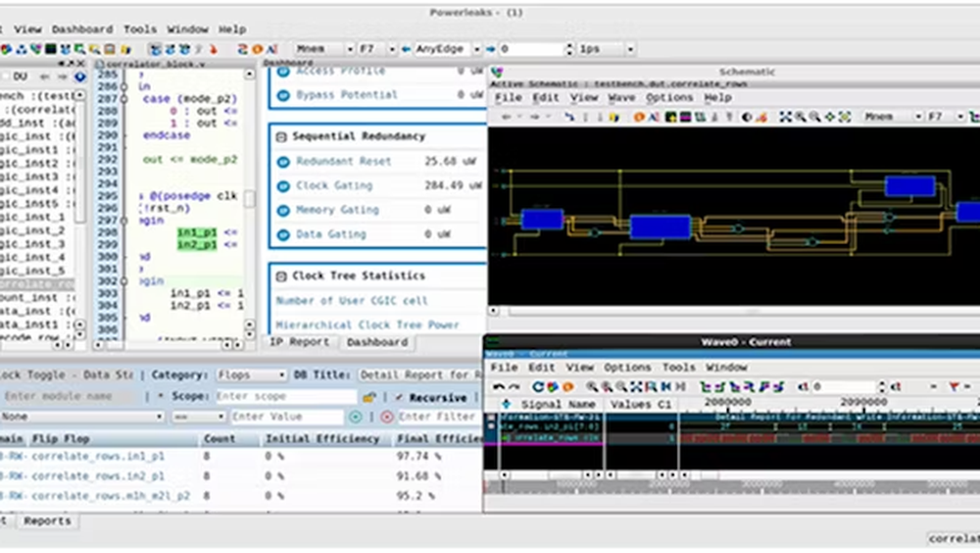Click red down-arrow icon in main toolbar
The height and width of the screenshot is (553, 980).
pyautogui.click(x=214, y=49)
